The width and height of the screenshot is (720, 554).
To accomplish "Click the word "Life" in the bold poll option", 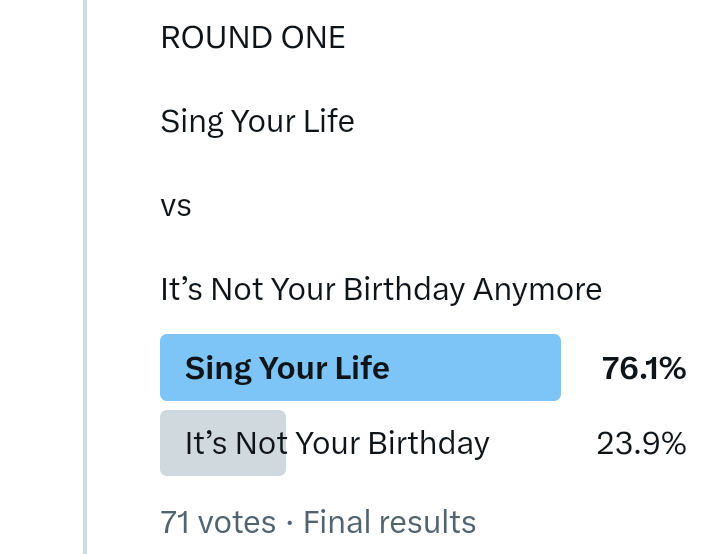I will 362,368.
